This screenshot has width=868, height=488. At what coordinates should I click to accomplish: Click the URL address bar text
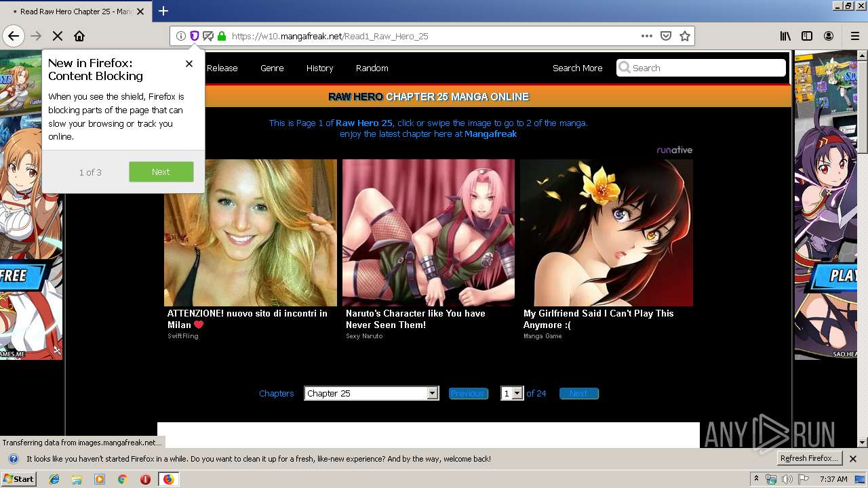(330, 36)
